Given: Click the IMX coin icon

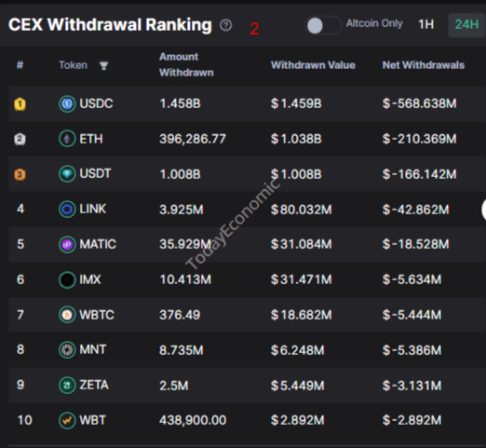Looking at the screenshot, I should pyautogui.click(x=67, y=279).
